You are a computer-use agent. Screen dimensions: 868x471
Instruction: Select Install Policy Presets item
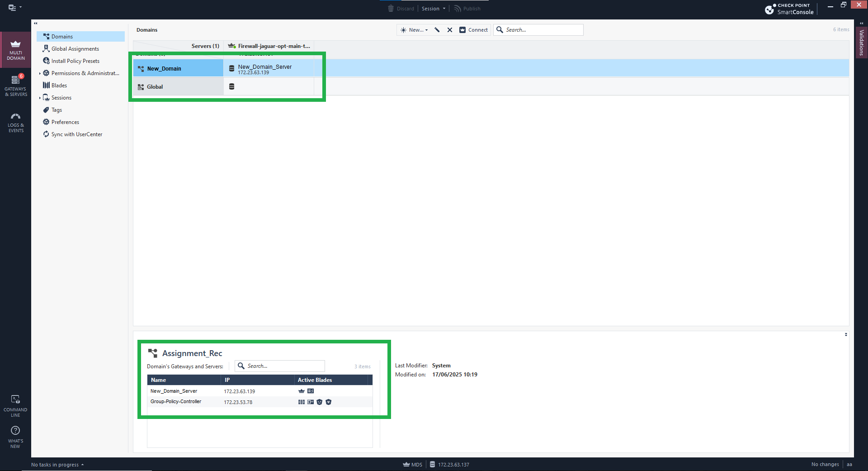(75, 61)
